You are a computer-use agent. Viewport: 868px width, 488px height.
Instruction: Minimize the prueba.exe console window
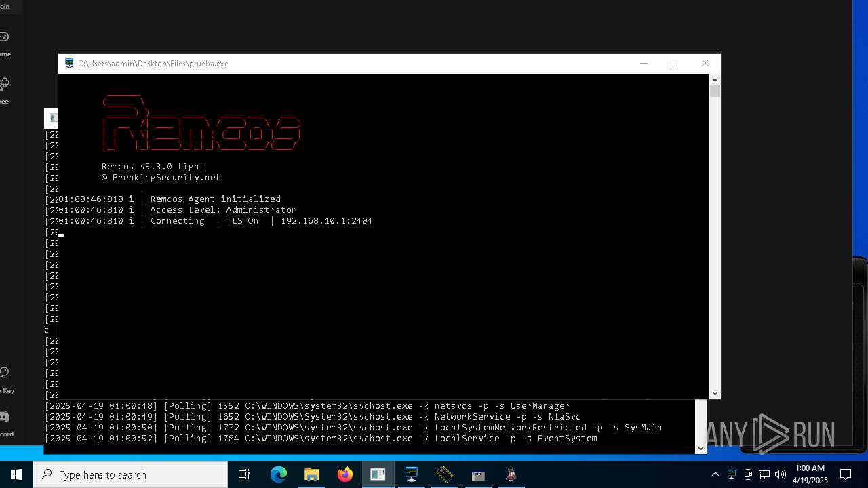coord(644,63)
